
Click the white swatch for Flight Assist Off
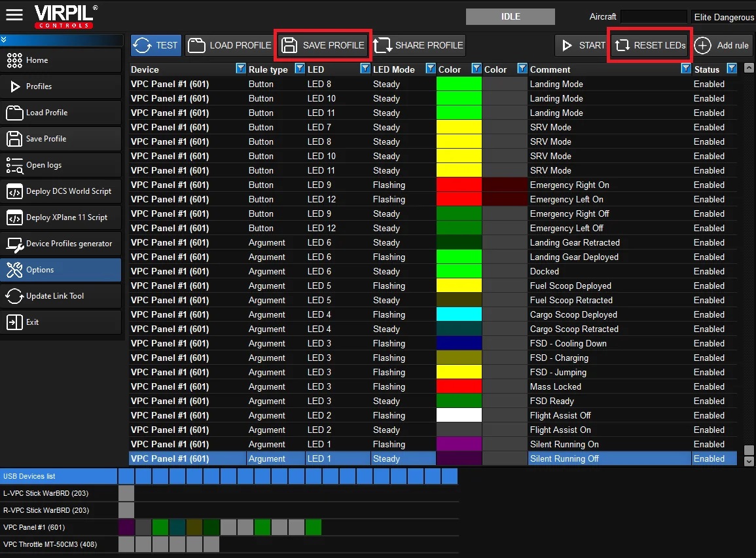click(459, 415)
